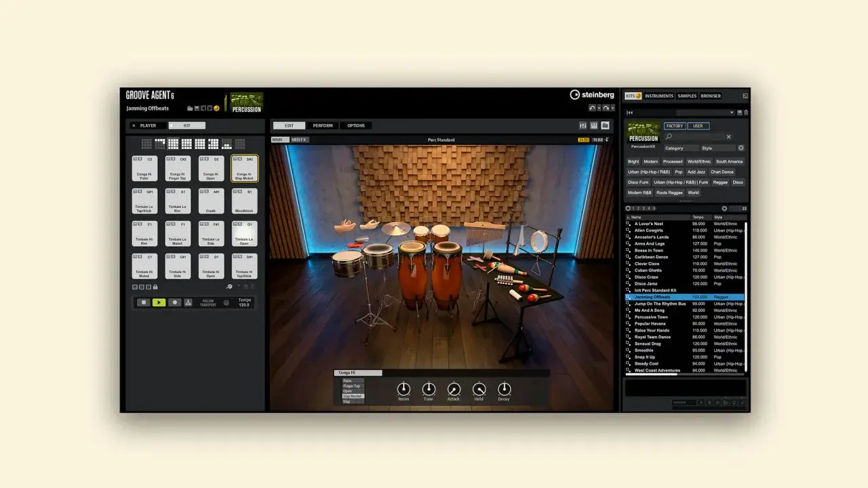Select the seventh pad group grid icon
Viewport: 868px width, 488px height.
pos(226,144)
